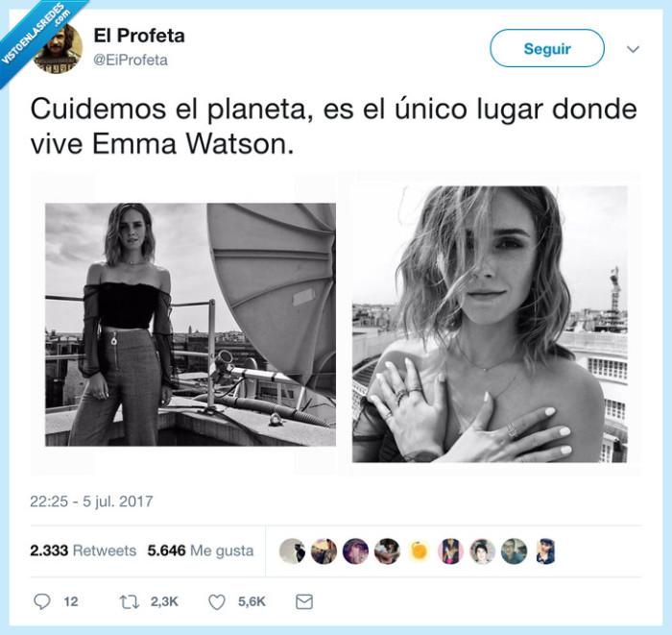Retweet using the arrows icon
This screenshot has width=672, height=635.
(x=129, y=602)
